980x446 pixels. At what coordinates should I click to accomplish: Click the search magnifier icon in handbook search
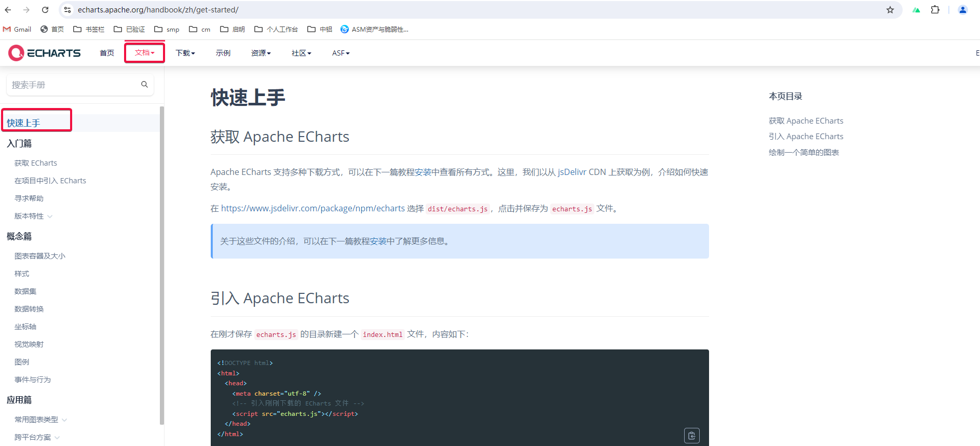click(144, 85)
